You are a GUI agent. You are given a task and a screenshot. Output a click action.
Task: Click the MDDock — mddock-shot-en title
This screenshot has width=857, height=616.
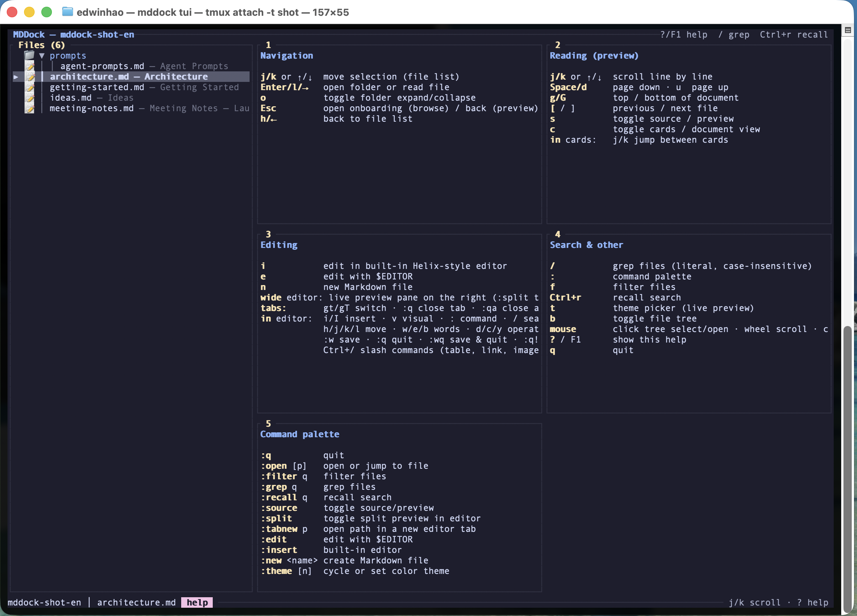click(x=74, y=35)
